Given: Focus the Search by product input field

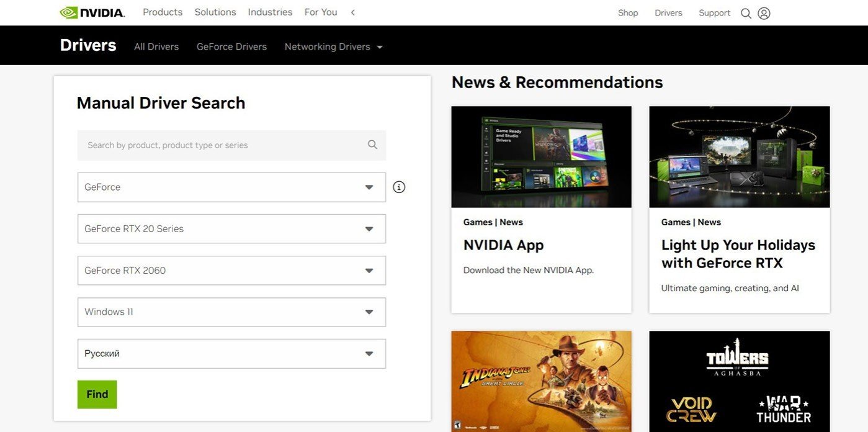Looking at the screenshot, I should click(231, 145).
